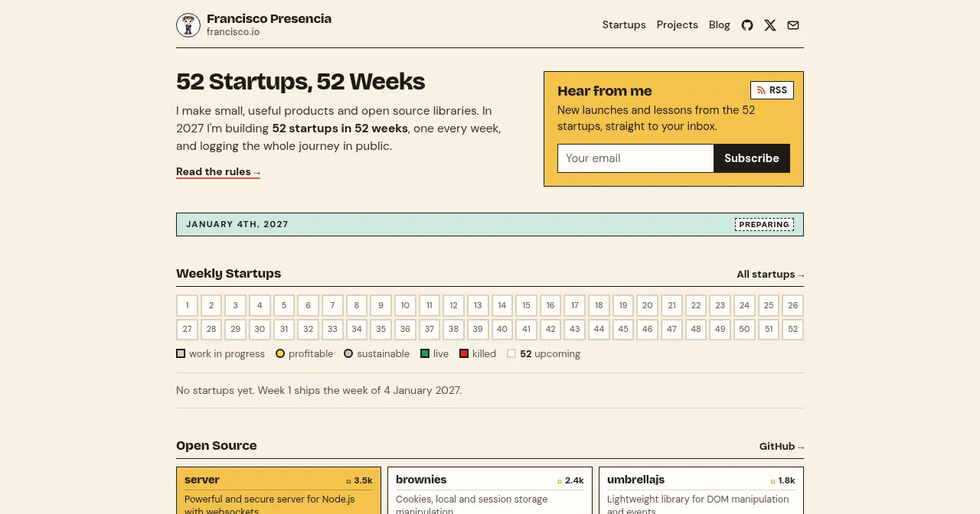
Task: Click the Open Source heading
Action: [217, 446]
